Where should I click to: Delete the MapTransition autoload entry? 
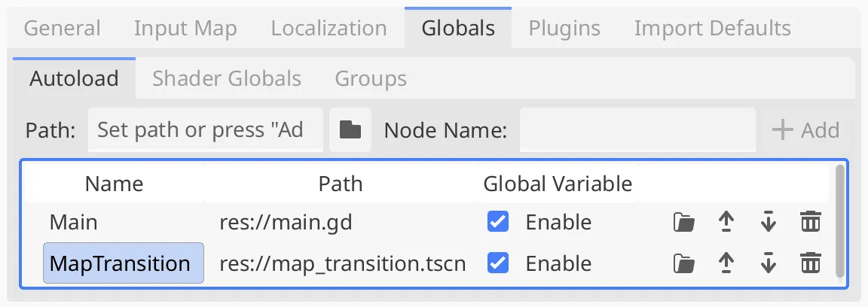[x=811, y=263]
